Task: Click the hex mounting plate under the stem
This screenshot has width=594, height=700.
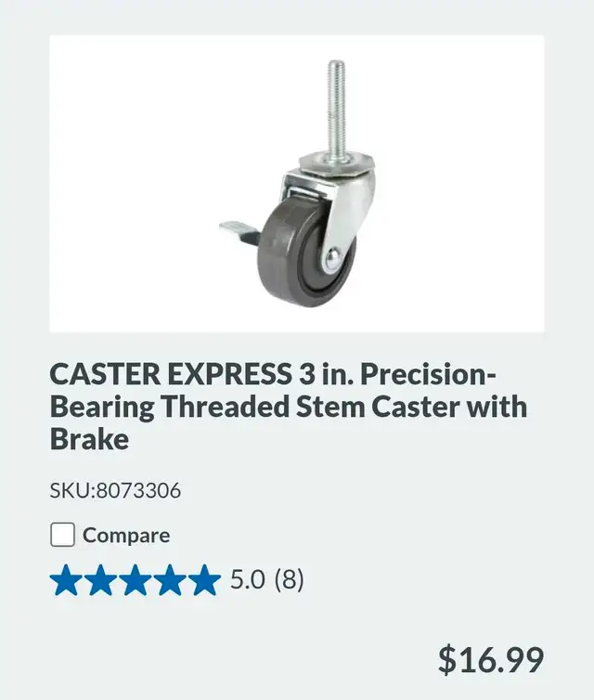Action: (335, 164)
